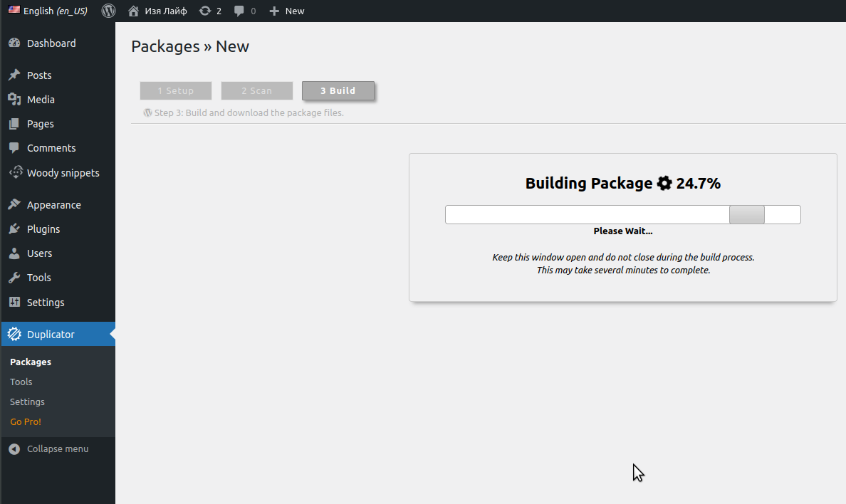Click the Plugins plug icon
This screenshot has width=846, height=504.
point(14,229)
